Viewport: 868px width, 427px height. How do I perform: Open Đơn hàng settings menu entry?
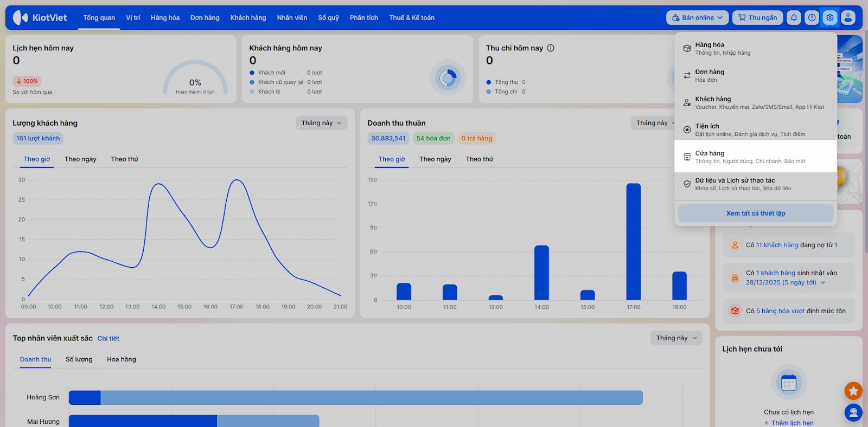[756, 75]
